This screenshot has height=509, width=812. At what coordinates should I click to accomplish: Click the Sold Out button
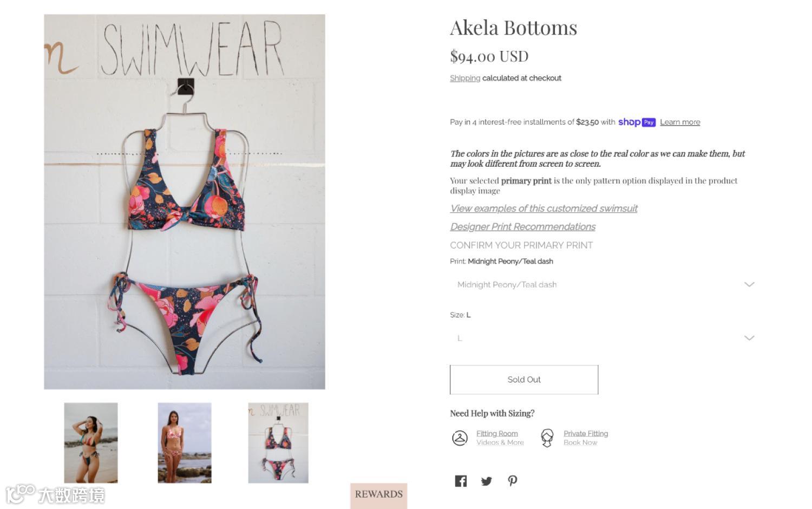[524, 380]
